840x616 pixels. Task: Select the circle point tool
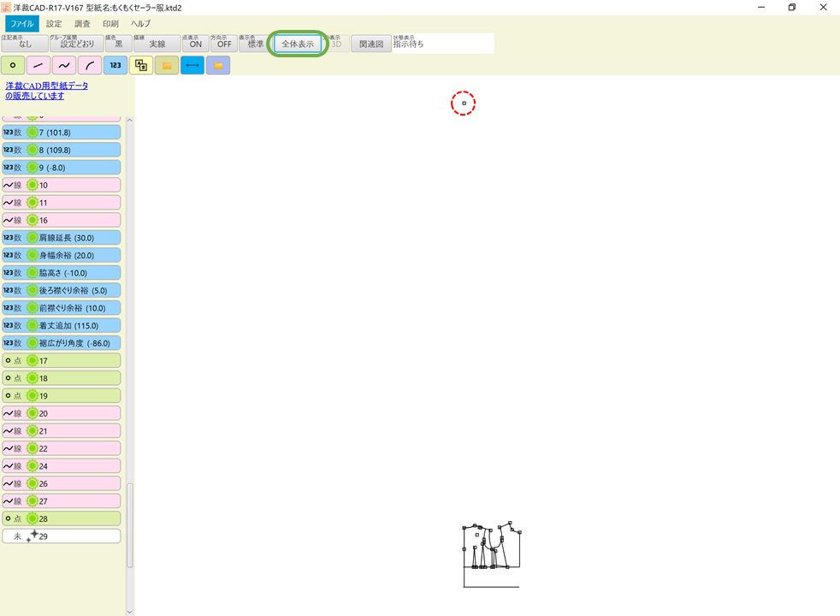tap(12, 65)
